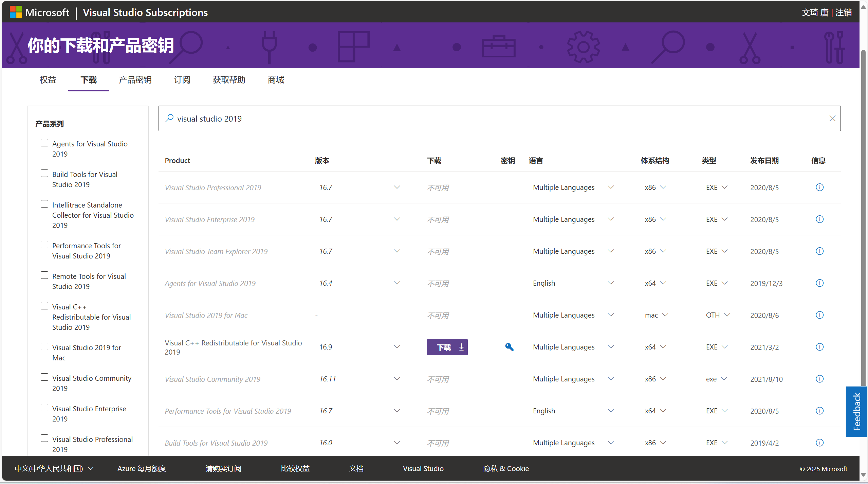The width and height of the screenshot is (868, 484).
Task: Expand version dropdown for Visual C++ Redistributable
Action: 396,347
